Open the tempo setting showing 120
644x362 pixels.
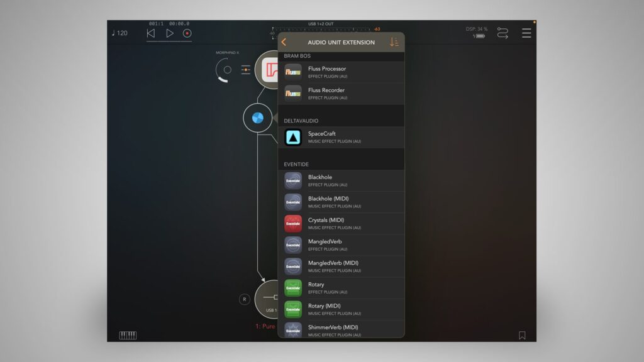(x=119, y=33)
